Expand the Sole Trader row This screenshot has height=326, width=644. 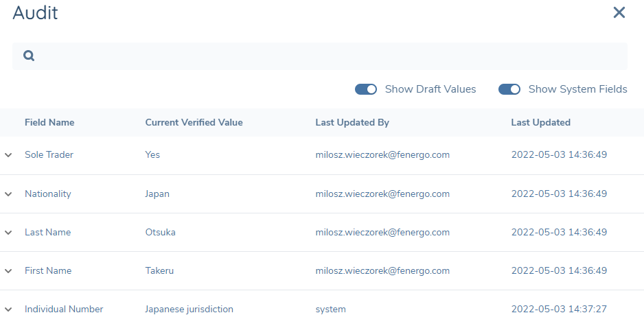point(8,155)
